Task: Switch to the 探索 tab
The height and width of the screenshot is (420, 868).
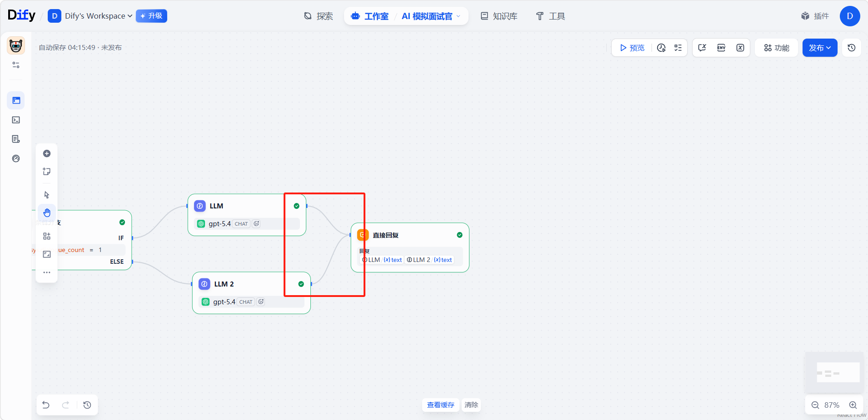Action: click(x=319, y=16)
